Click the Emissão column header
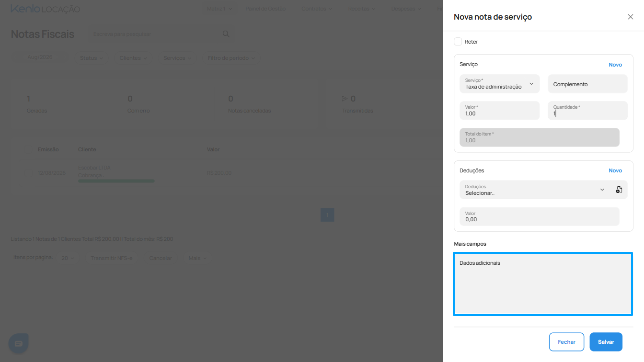This screenshot has width=644, height=362. [x=48, y=149]
